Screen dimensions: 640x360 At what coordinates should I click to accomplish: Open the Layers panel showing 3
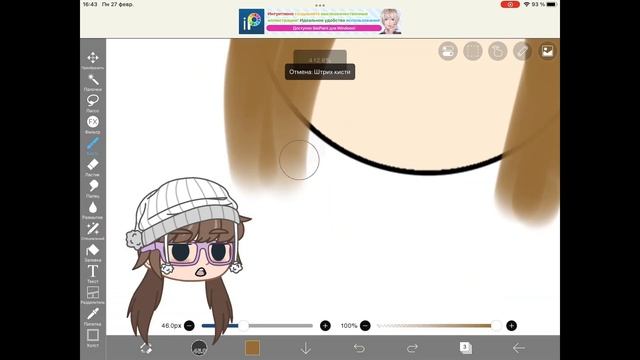coord(465,348)
